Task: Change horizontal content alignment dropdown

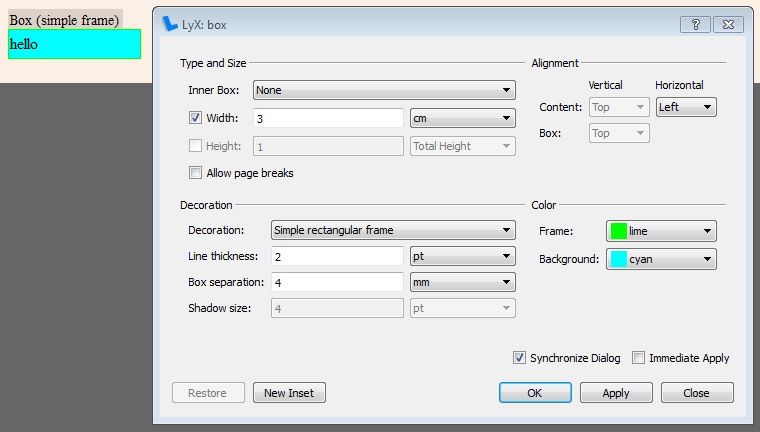Action: coord(685,107)
